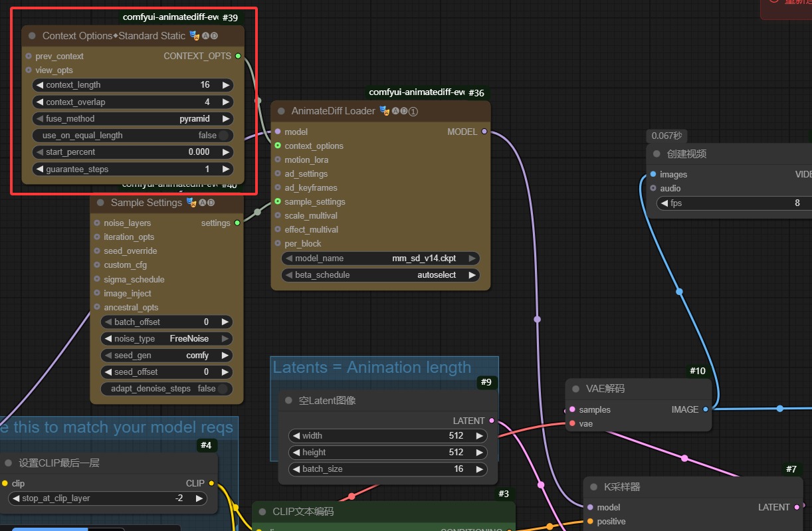Open the fuse_method pyramid selector
This screenshot has width=812, height=531.
[x=133, y=119]
